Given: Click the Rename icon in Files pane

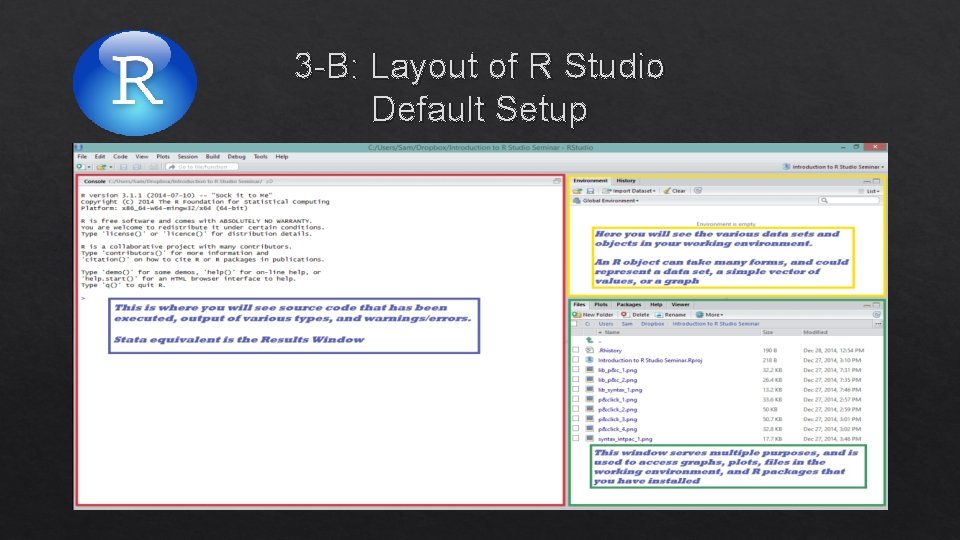Looking at the screenshot, I should coord(659,315).
